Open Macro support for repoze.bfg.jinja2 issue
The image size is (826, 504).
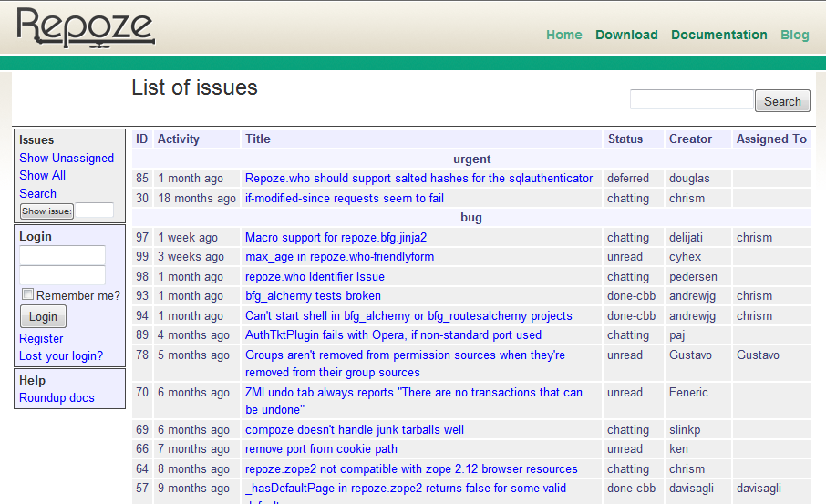(x=336, y=238)
